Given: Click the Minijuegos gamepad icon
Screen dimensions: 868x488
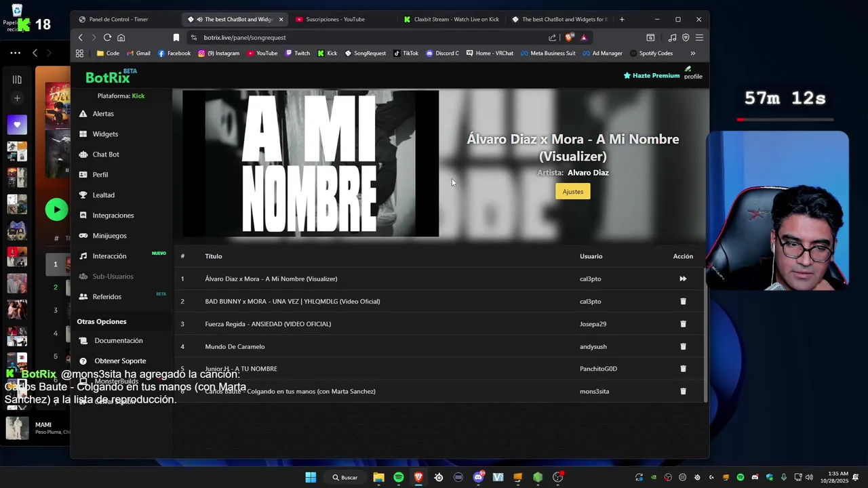Looking at the screenshot, I should (83, 236).
